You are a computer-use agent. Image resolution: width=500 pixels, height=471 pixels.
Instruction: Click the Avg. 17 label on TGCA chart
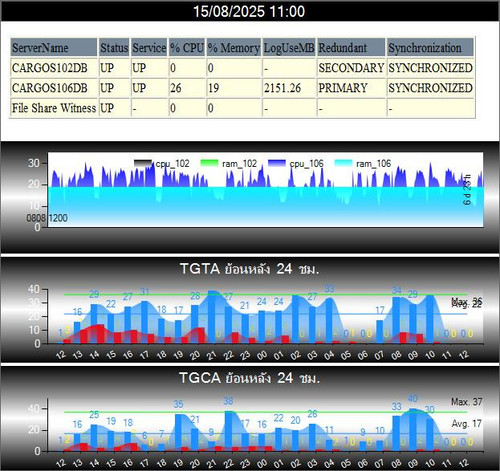(x=467, y=424)
